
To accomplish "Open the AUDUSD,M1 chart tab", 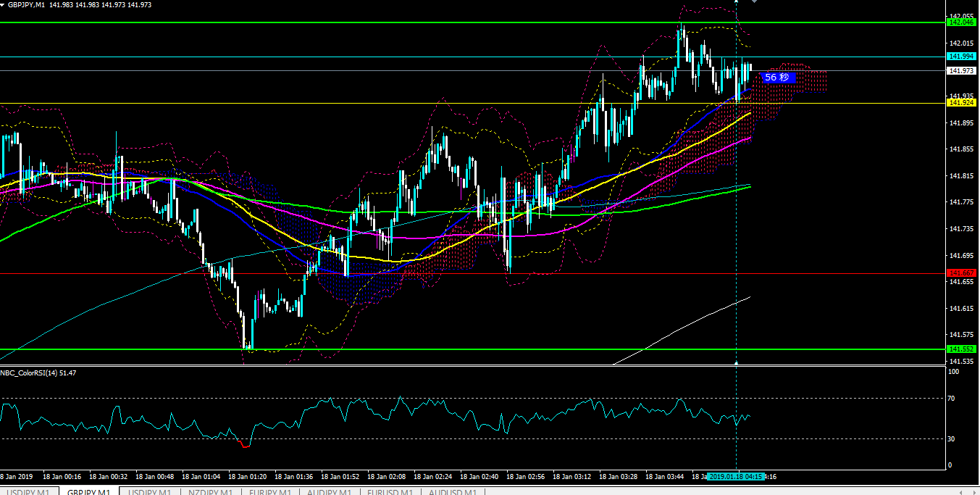I will [x=453, y=491].
